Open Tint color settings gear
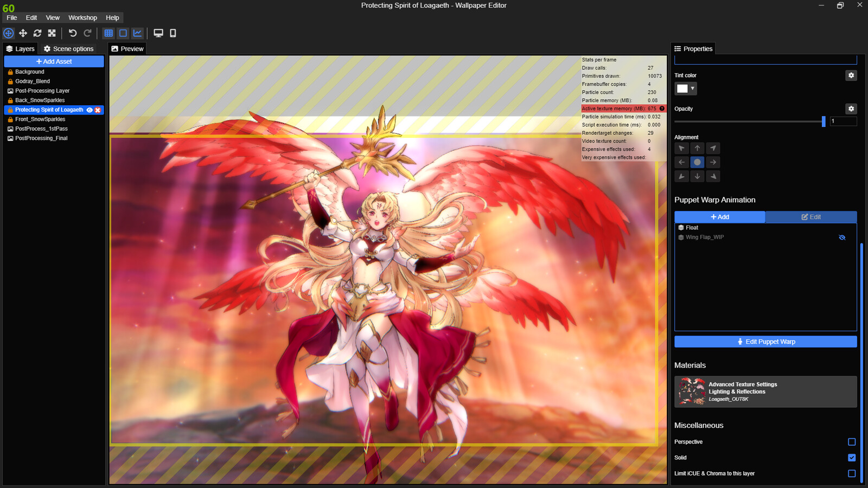Image resolution: width=868 pixels, height=488 pixels. [851, 75]
